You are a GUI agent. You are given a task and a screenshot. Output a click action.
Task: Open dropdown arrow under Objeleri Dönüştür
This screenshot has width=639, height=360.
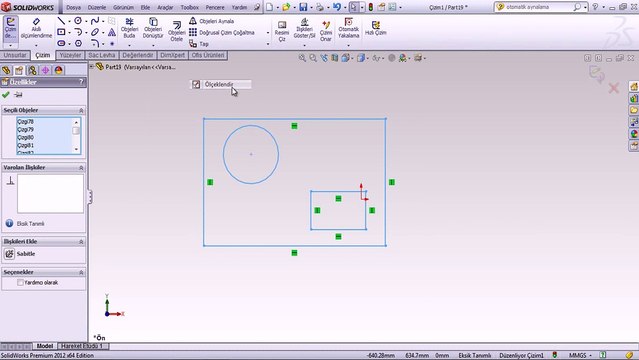coord(153,45)
